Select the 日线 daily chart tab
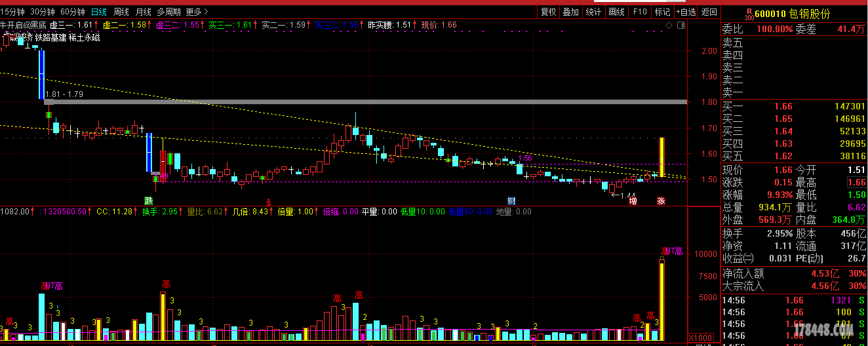The height and width of the screenshot is (346, 868). (x=99, y=12)
